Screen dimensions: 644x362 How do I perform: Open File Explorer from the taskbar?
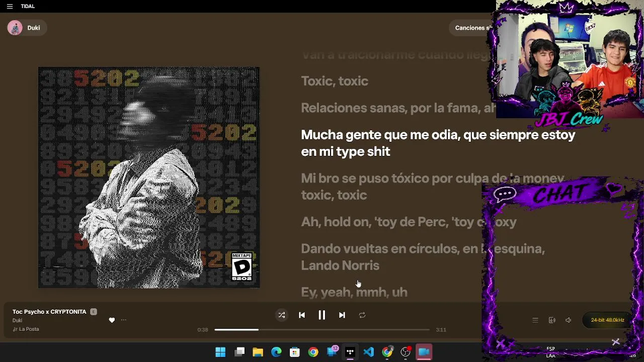click(x=258, y=352)
